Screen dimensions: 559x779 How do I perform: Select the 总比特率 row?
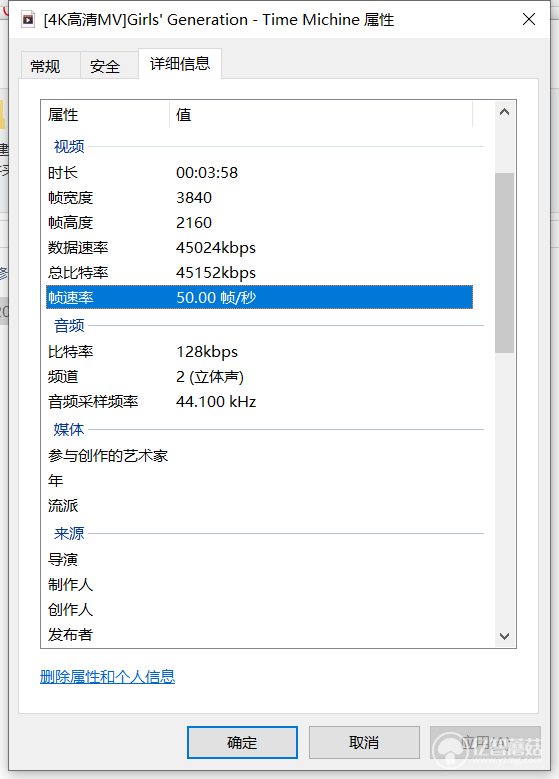[x=259, y=272]
